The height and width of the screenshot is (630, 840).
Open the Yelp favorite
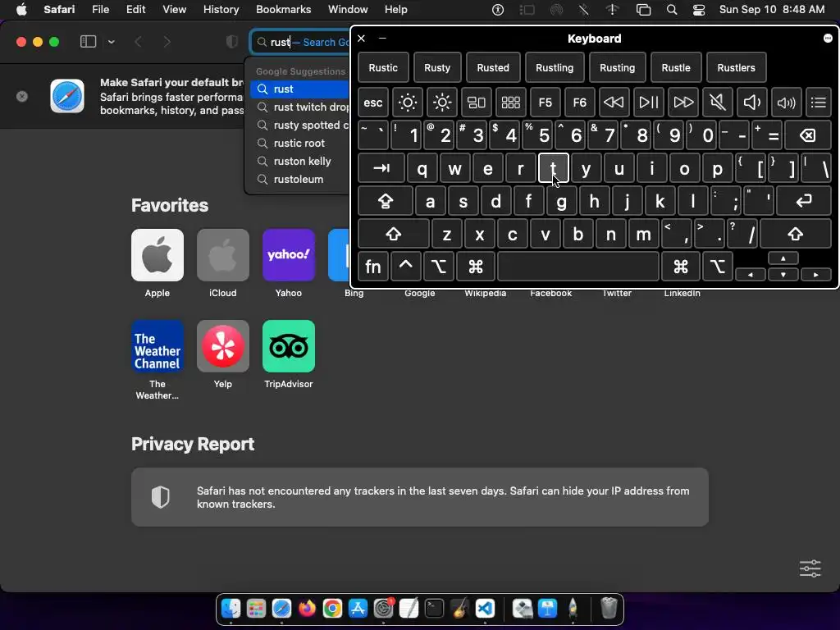click(223, 346)
